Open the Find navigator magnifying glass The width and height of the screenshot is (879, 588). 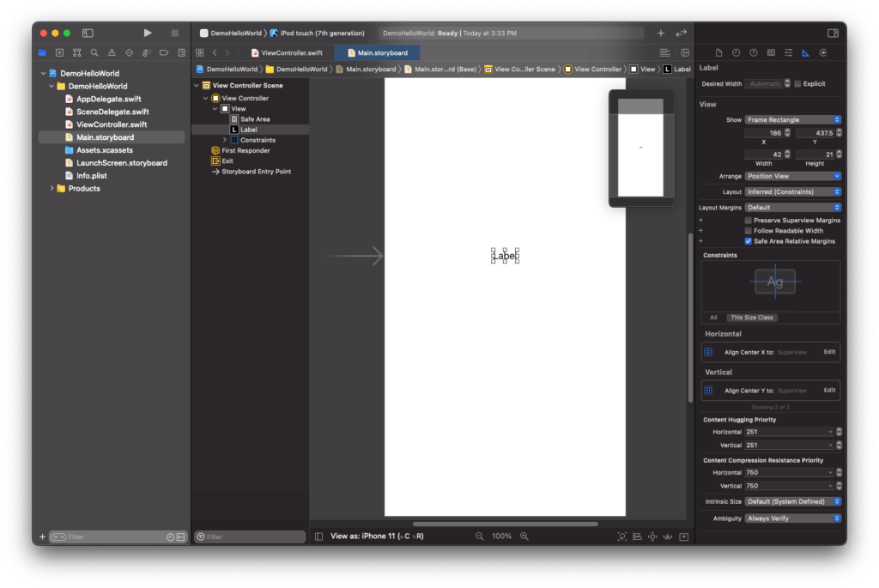coord(94,52)
